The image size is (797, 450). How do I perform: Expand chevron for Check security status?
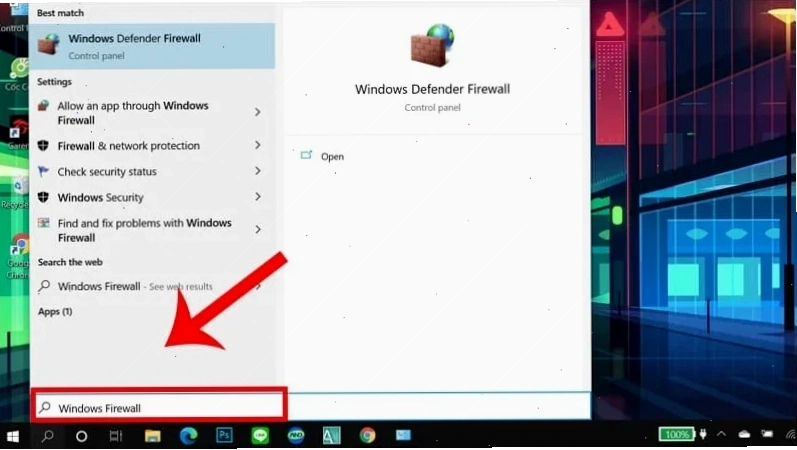[258, 171]
